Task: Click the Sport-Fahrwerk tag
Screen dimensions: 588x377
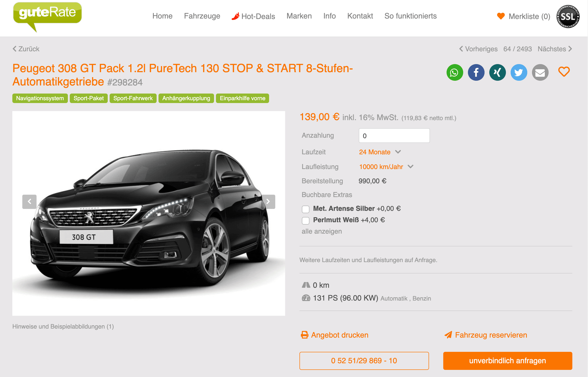Action: point(133,99)
